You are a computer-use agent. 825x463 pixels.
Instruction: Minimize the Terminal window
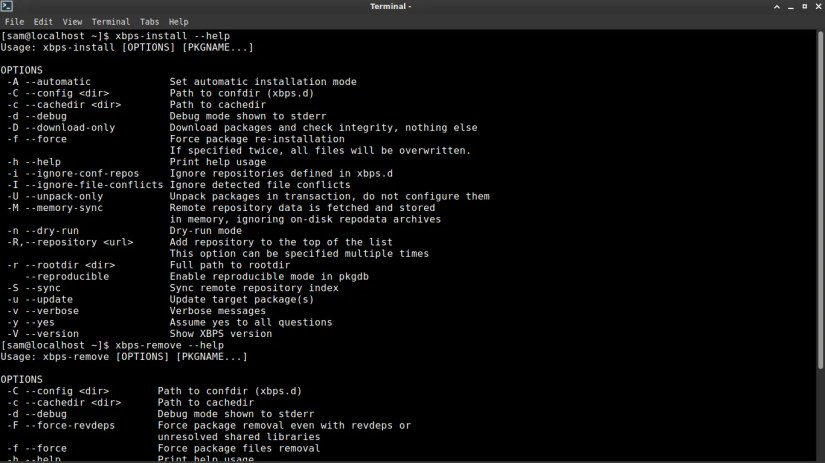tap(791, 7)
